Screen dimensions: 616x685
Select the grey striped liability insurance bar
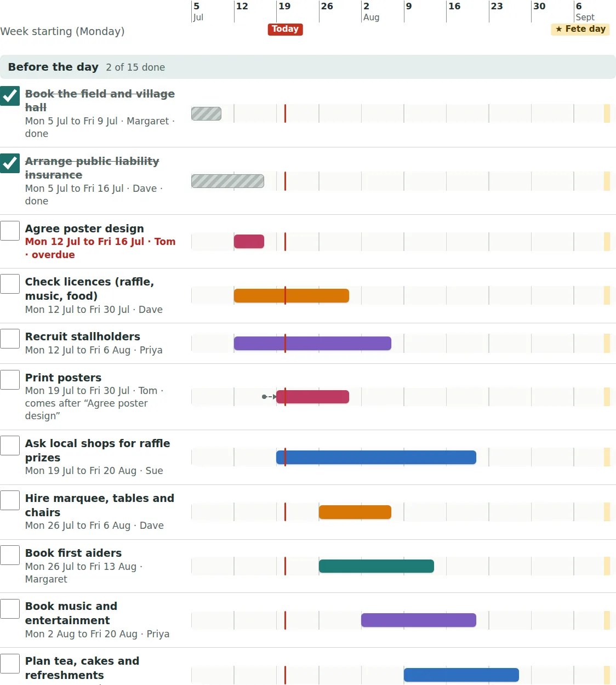pyautogui.click(x=227, y=181)
